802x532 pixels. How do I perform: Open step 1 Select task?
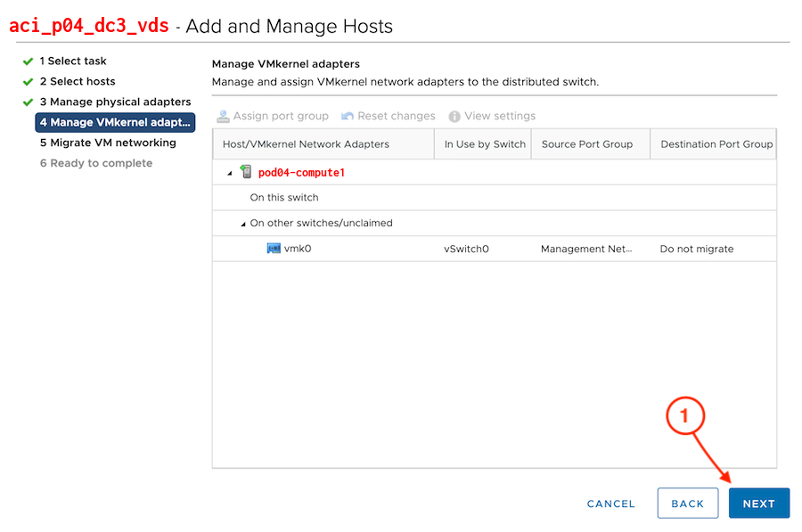click(73, 61)
